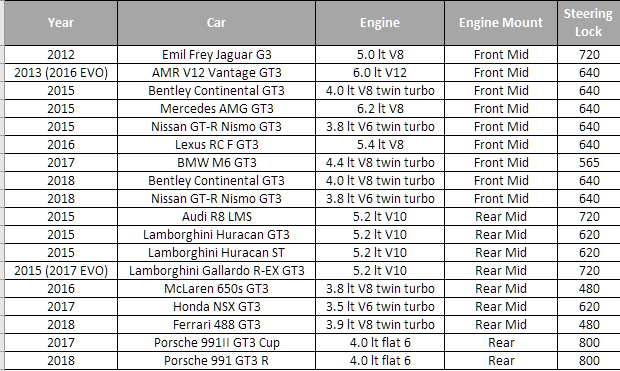Select the Year column header cell
Image resolution: width=620 pixels, height=371 pixels.
point(61,23)
